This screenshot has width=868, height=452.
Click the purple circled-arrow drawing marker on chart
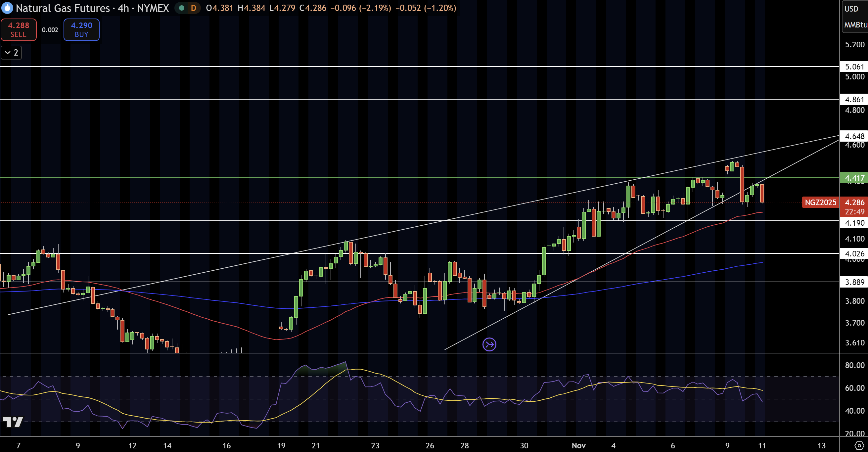489,344
